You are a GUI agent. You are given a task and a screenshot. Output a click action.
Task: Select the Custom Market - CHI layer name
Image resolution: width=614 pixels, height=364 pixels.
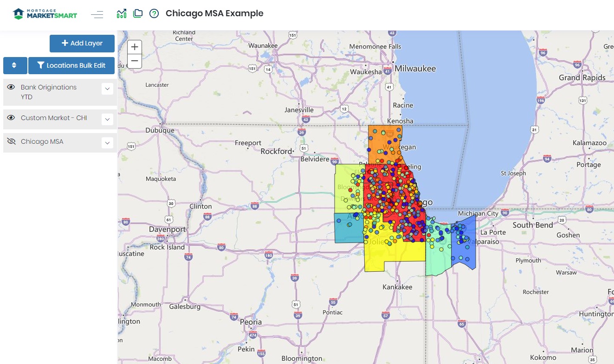[54, 118]
